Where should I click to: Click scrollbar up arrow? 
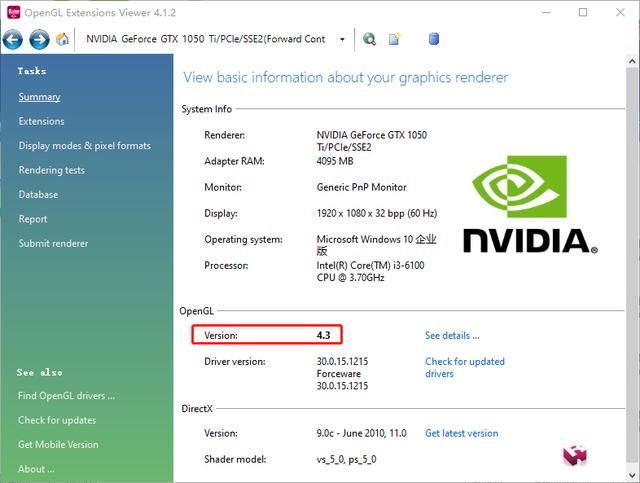pyautogui.click(x=632, y=62)
